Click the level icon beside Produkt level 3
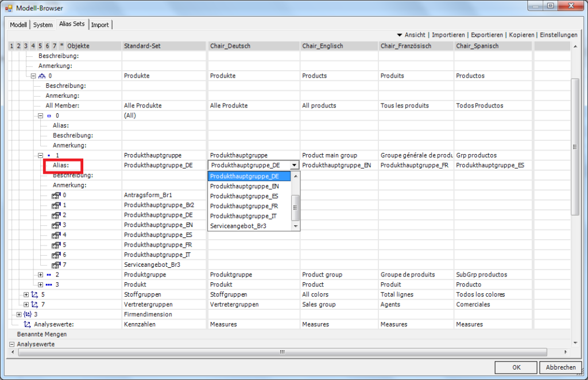The image size is (588, 380). click(x=49, y=284)
